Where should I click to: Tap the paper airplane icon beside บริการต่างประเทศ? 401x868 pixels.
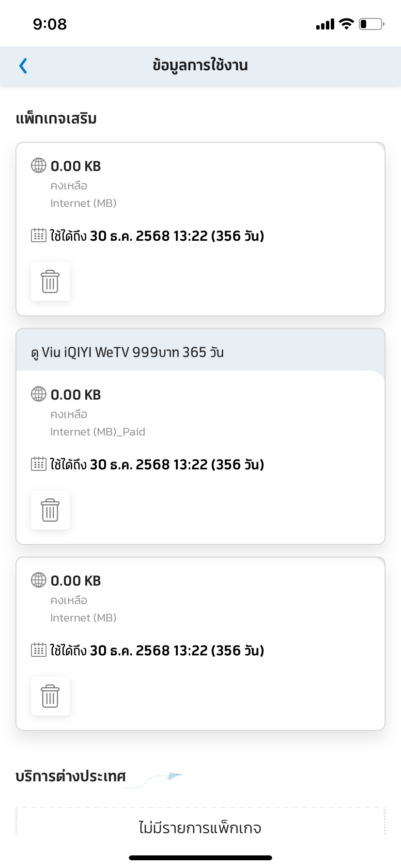[174, 776]
